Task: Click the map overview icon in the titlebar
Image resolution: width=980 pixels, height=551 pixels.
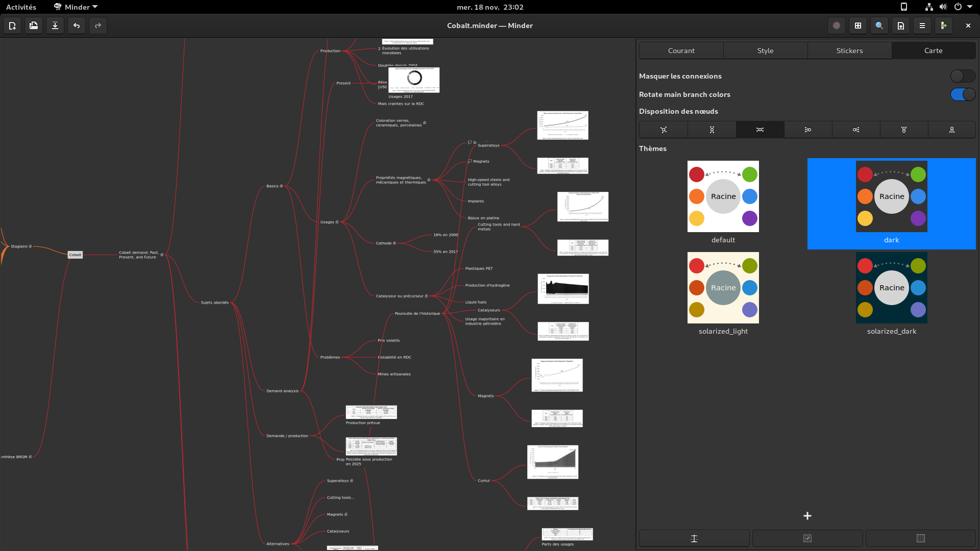Action: [857, 26]
